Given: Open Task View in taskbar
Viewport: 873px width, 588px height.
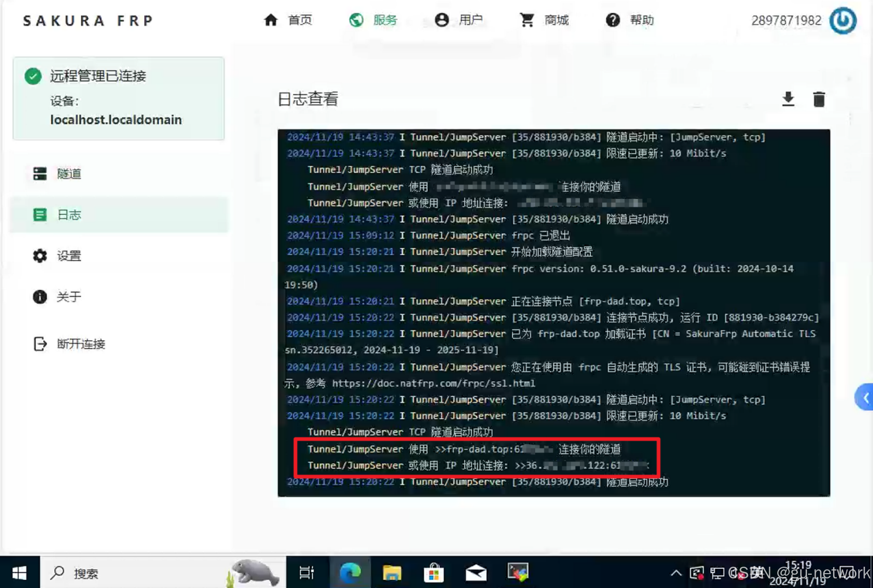Looking at the screenshot, I should click(x=306, y=573).
